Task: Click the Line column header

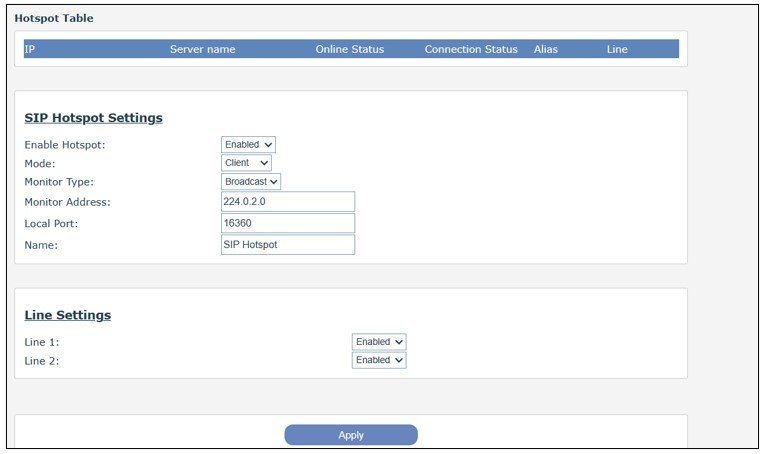Action: click(617, 49)
